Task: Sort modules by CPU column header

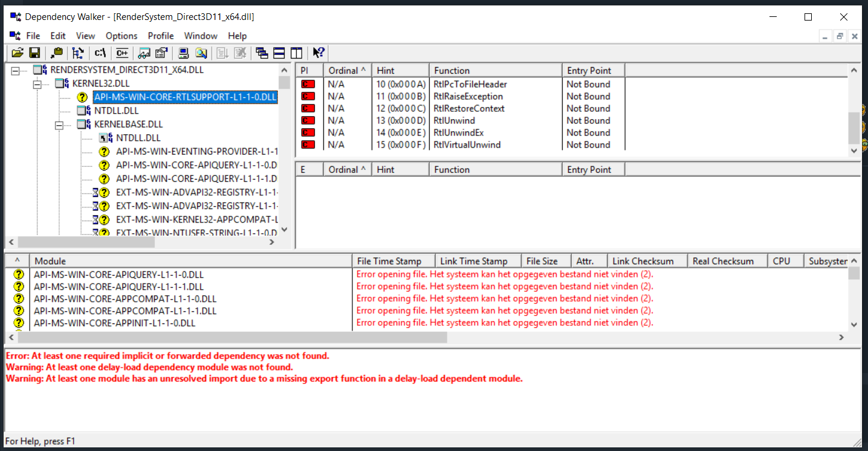Action: [x=786, y=261]
